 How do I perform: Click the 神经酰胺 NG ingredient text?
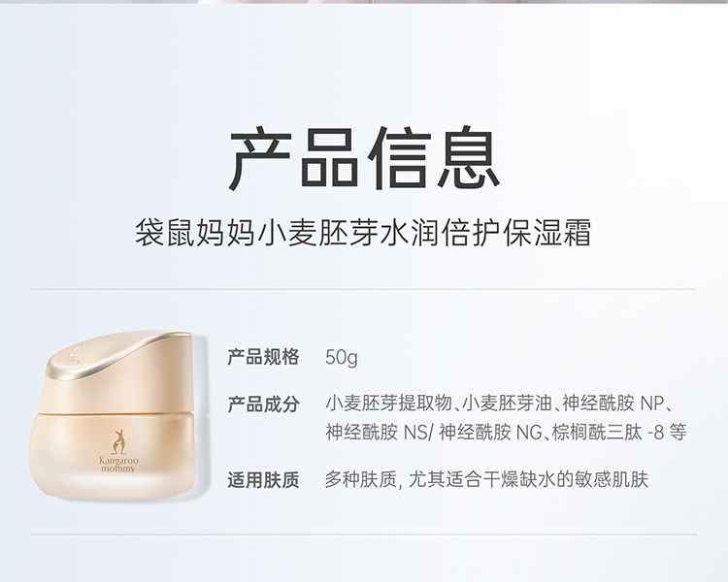coord(491,432)
